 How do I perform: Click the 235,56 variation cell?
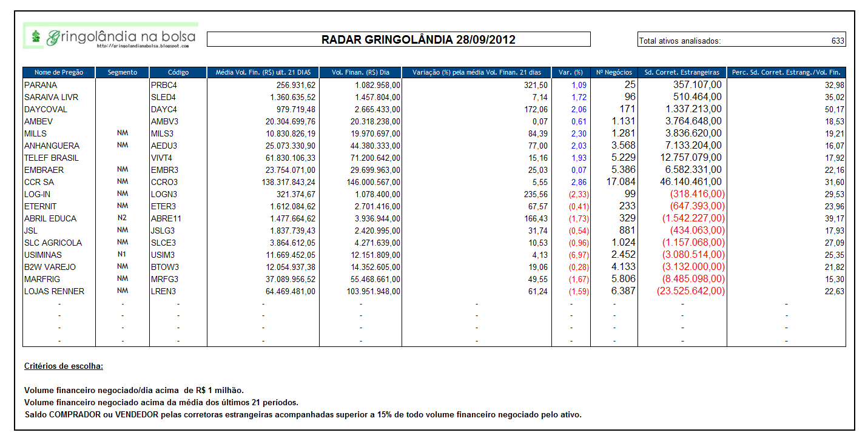(536, 194)
